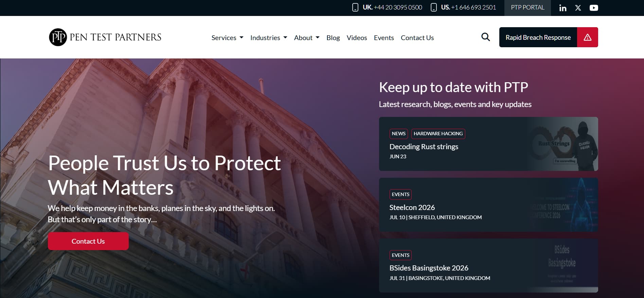Viewport: 644px width, 298px height.
Task: Click 'Latest research, blogs, events and key updates'
Action: pyautogui.click(x=455, y=104)
